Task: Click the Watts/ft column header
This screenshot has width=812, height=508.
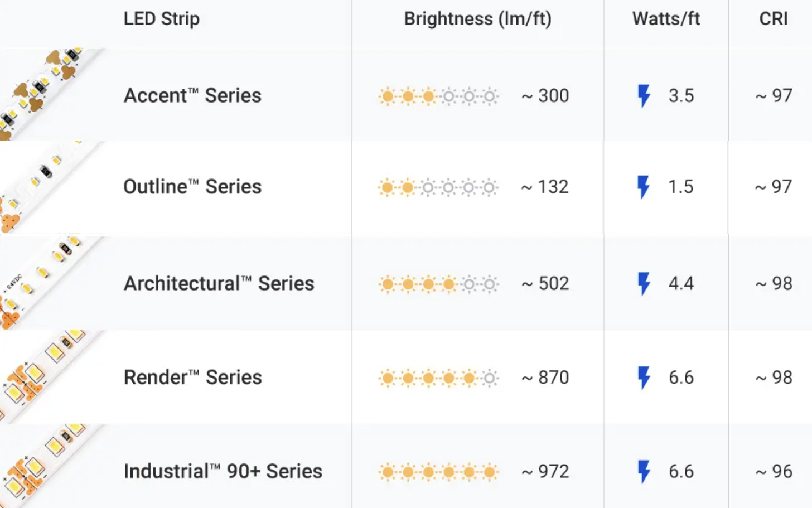Action: pos(666,19)
